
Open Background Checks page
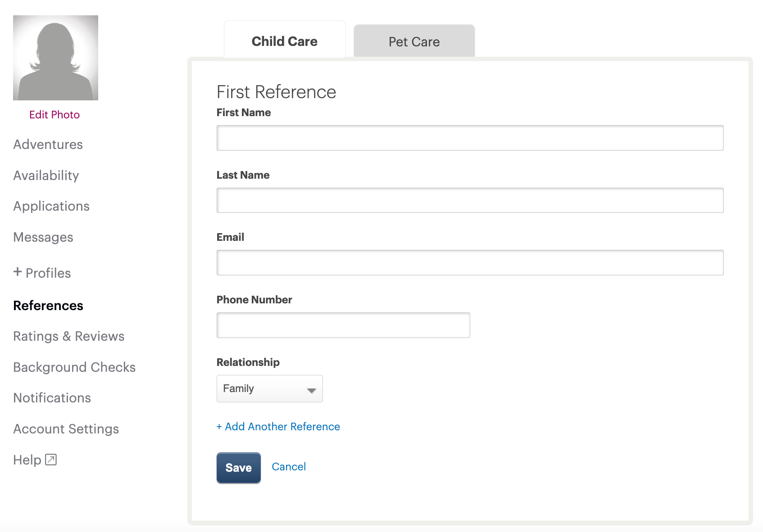[74, 367]
